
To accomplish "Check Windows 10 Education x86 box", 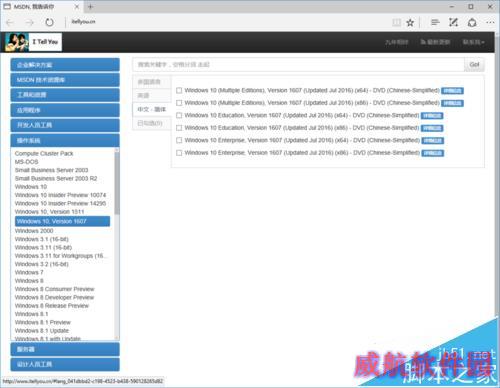I will (179, 128).
